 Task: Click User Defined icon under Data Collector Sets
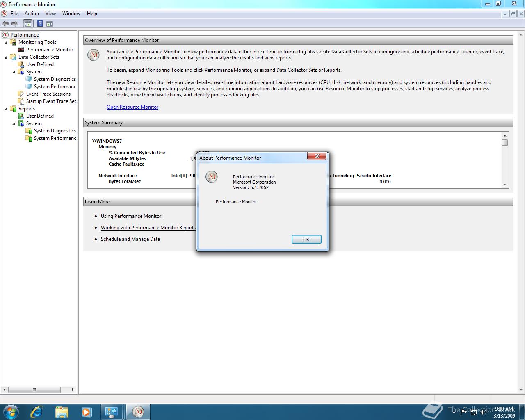[x=21, y=64]
